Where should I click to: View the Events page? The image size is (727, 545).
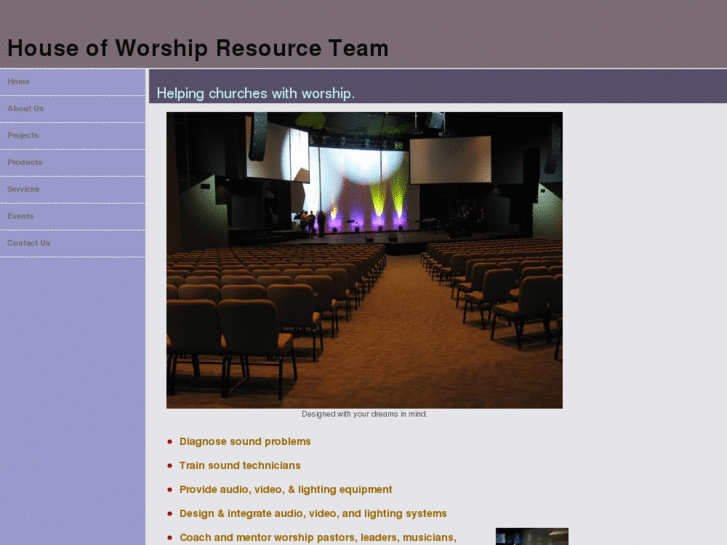pyautogui.click(x=20, y=216)
